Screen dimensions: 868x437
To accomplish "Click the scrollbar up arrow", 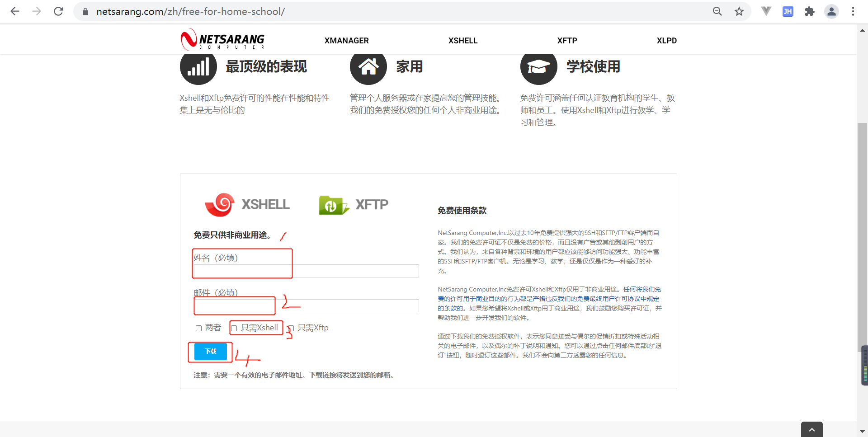I will tap(862, 30).
